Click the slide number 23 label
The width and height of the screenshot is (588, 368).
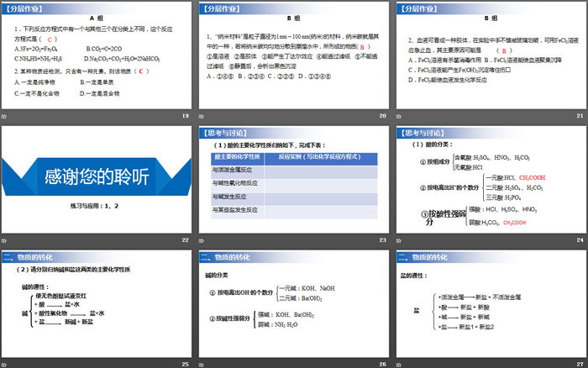382,239
